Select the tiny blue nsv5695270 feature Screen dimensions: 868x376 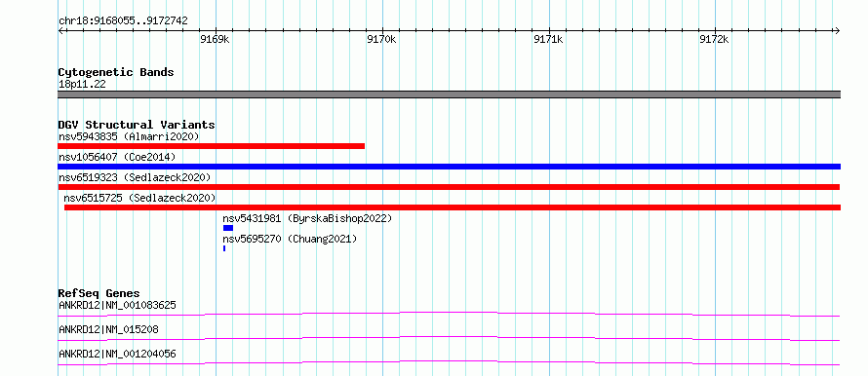(224, 248)
